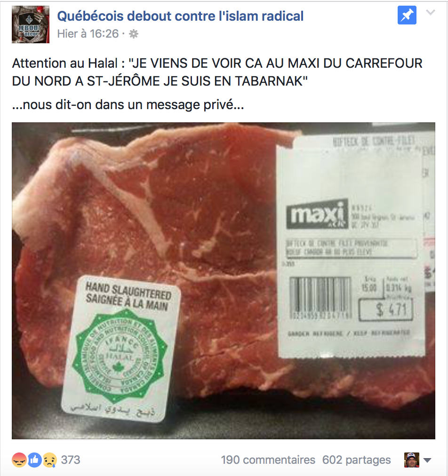Open the post options chevron menu

(x=431, y=12)
